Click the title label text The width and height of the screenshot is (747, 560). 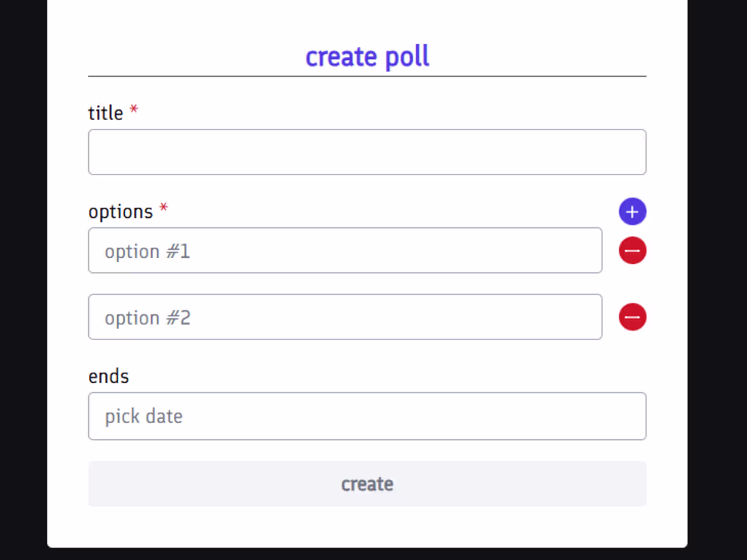pos(105,113)
